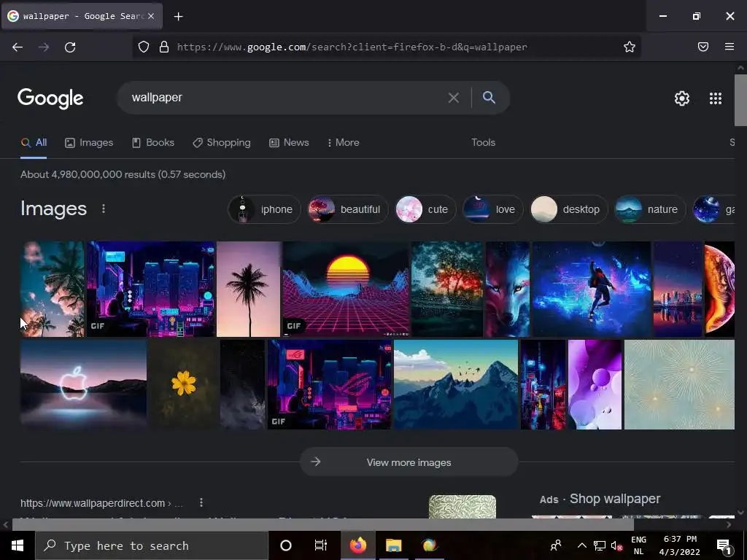Click the browser address bar URL
The image size is (747, 560).
point(352,47)
